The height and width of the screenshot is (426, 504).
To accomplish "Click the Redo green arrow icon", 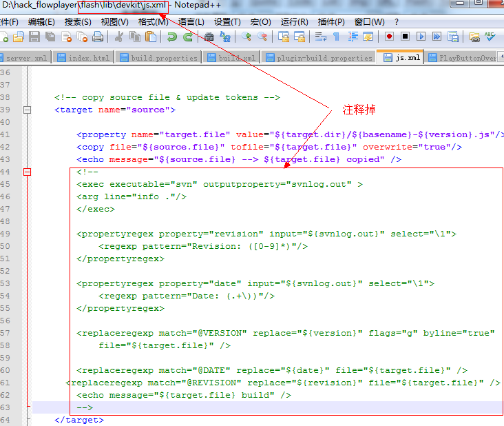I will click(188, 37).
